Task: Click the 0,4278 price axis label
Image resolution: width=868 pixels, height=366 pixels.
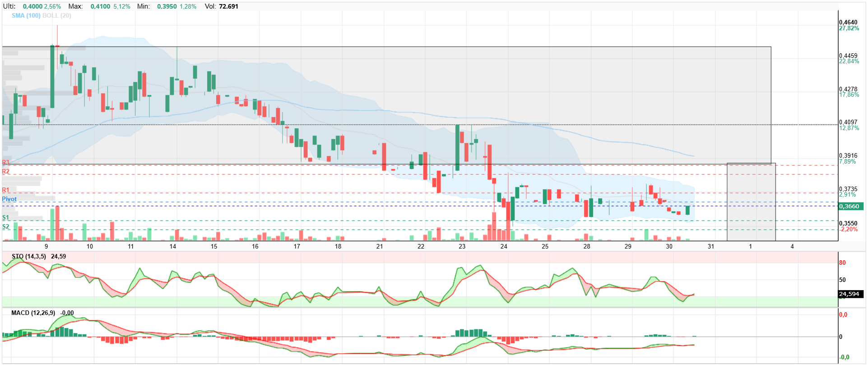Action: (848, 89)
